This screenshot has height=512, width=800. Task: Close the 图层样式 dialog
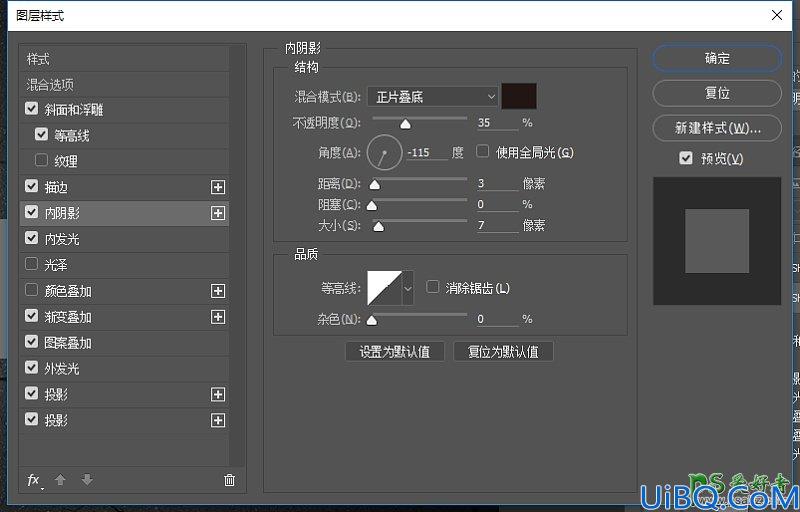[777, 15]
